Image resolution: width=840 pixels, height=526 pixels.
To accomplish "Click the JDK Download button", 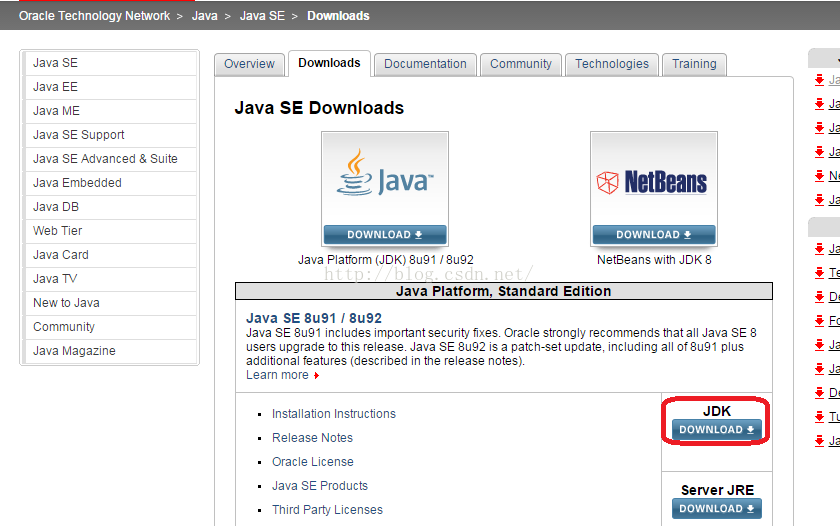I will [717, 430].
